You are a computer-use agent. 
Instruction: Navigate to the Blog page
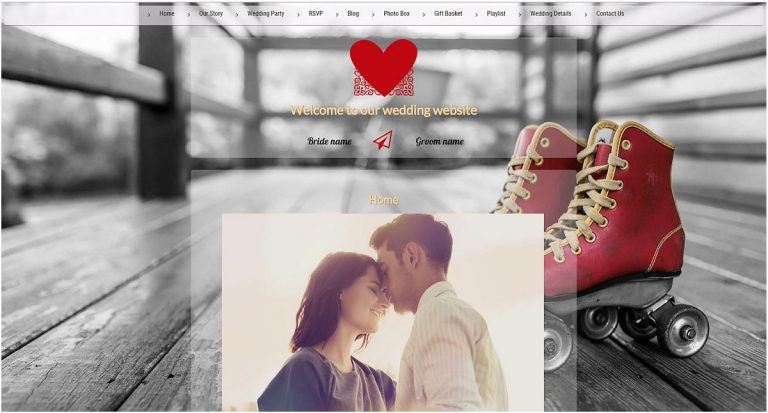(x=353, y=14)
